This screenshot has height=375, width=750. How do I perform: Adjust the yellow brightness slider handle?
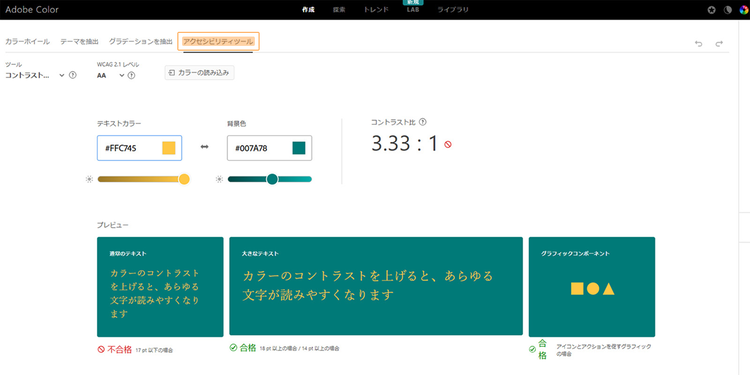tap(184, 179)
